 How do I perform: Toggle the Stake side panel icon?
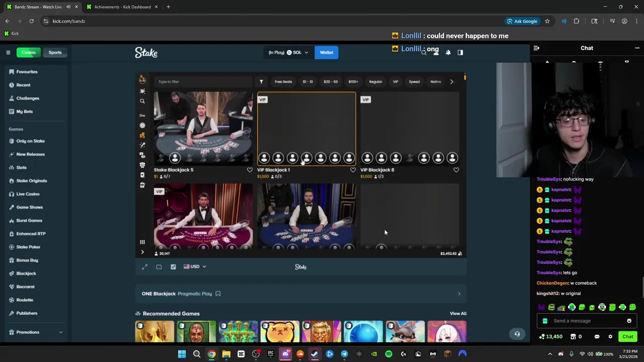point(460,52)
